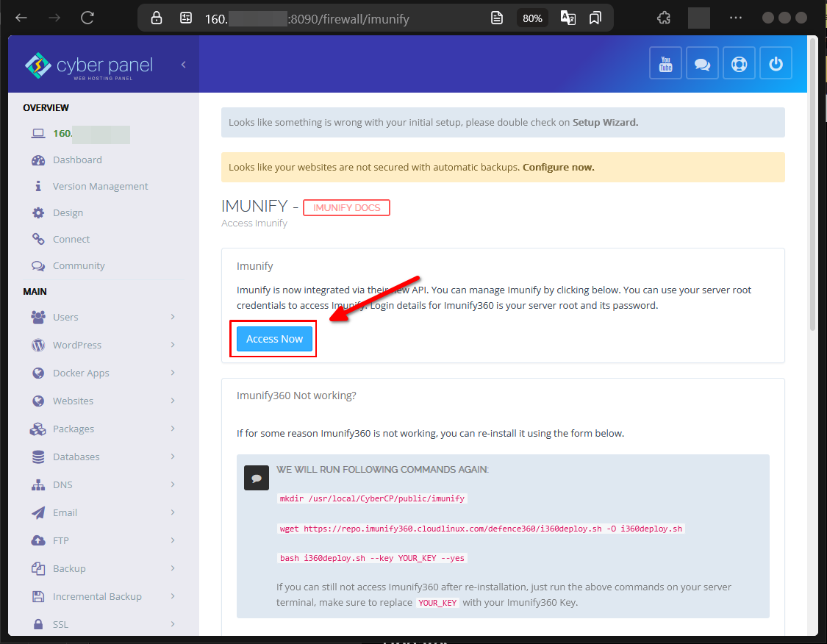The width and height of the screenshot is (827, 644).
Task: Click the Databases stack icon
Action: pyautogui.click(x=38, y=457)
